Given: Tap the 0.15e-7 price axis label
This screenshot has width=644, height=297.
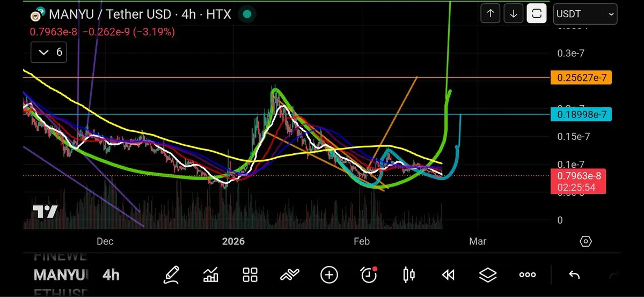Looking at the screenshot, I should [x=573, y=137].
